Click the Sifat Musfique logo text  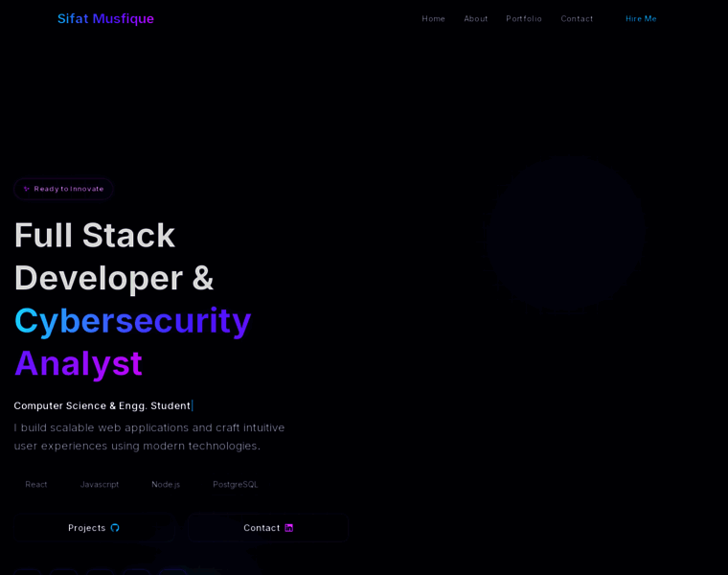click(105, 18)
